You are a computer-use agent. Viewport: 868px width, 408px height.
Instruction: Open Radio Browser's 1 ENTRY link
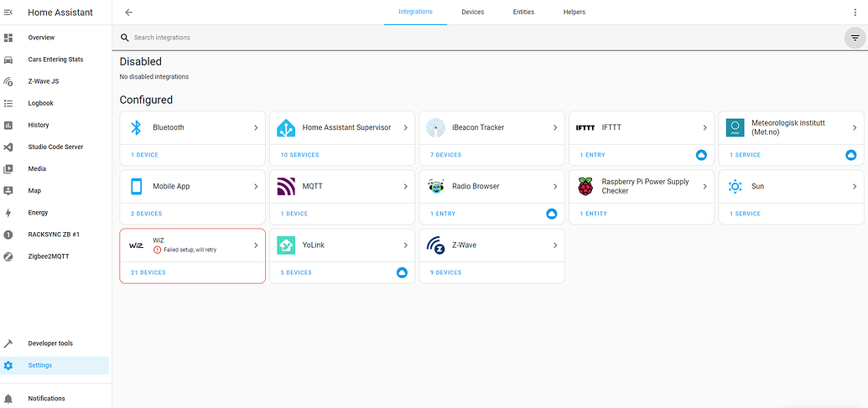(x=443, y=214)
